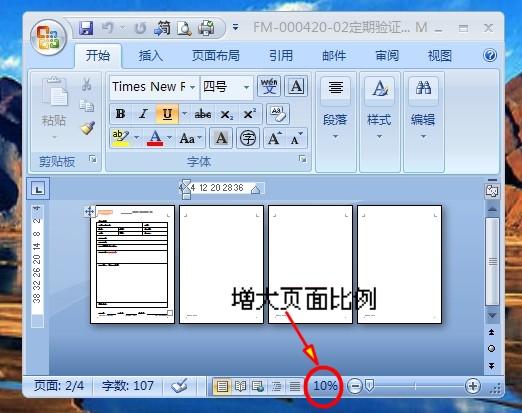
Task: Toggle strikethrough abc formatting
Action: point(203,114)
